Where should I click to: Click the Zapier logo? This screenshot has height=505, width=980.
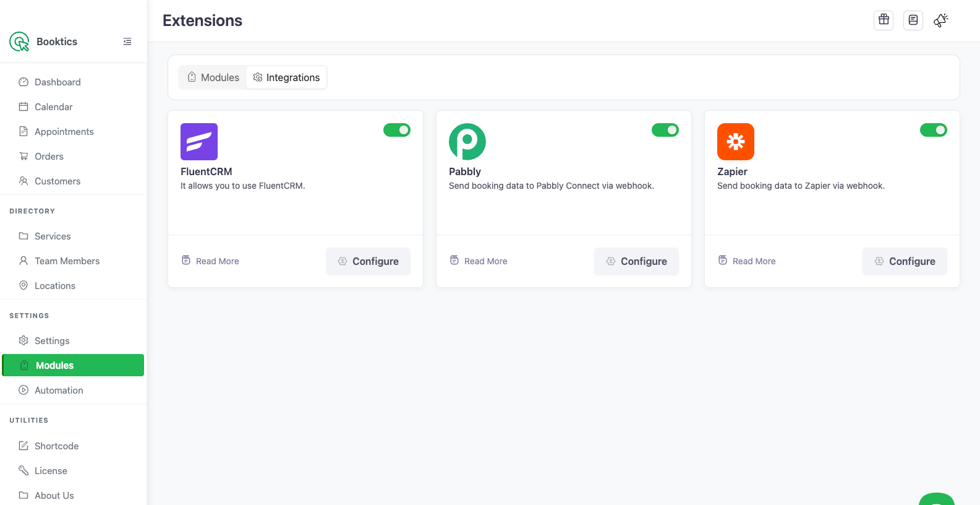pos(736,142)
